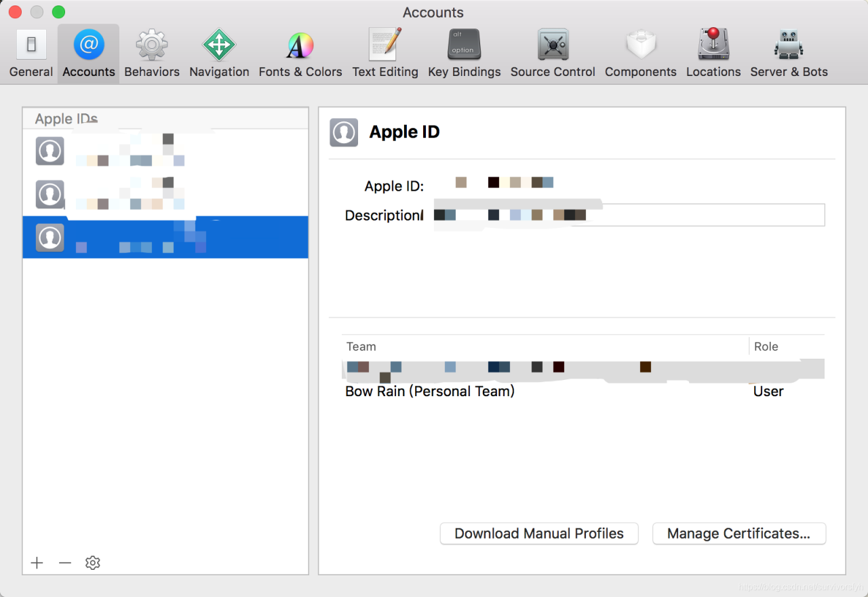
Task: Open the gear action menu
Action: click(x=93, y=562)
